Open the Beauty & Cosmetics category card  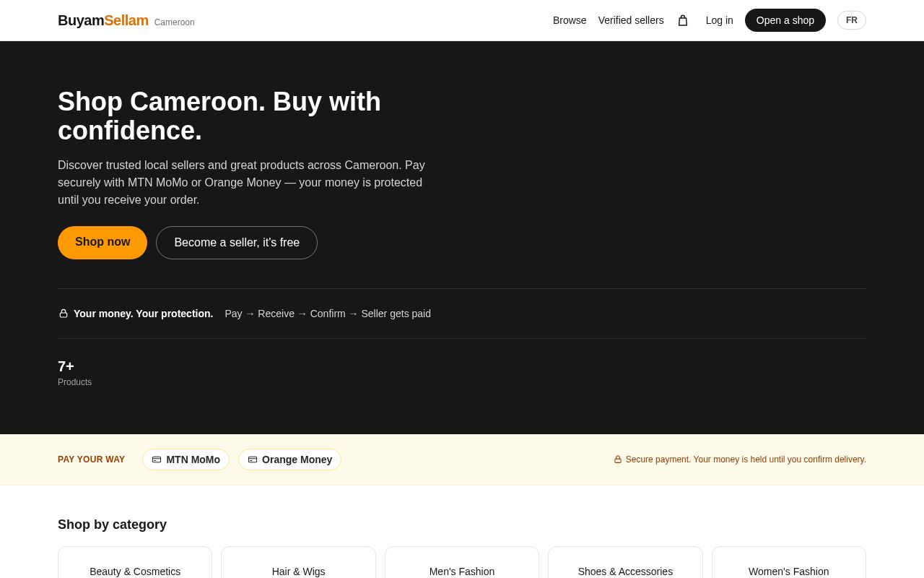(x=135, y=563)
